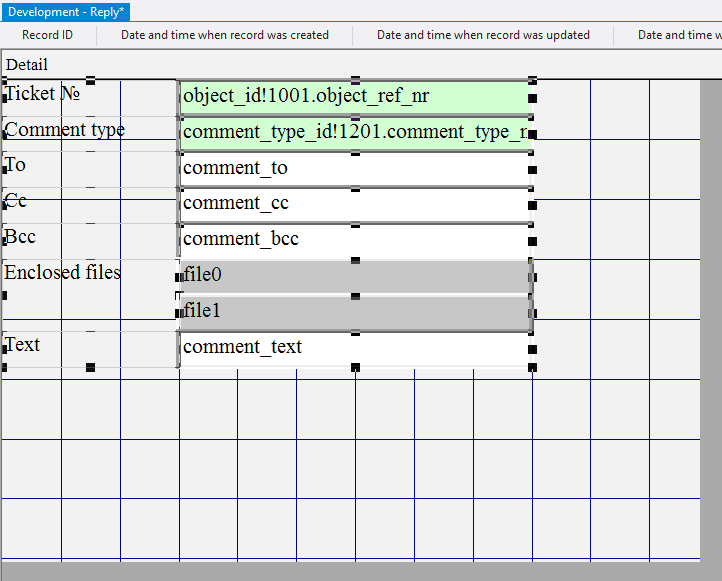Switch to the Development - Reply tab

click(65, 11)
